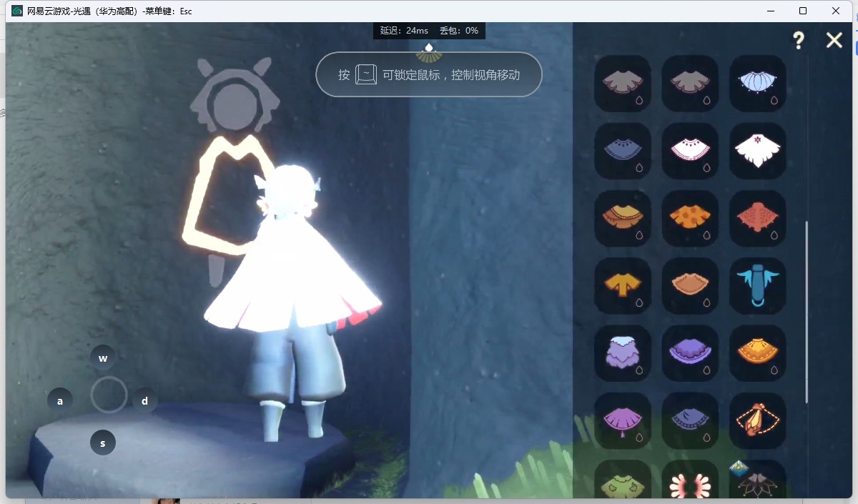Open the question mark help icon
Viewport: 858px width, 504px height.
coord(799,41)
